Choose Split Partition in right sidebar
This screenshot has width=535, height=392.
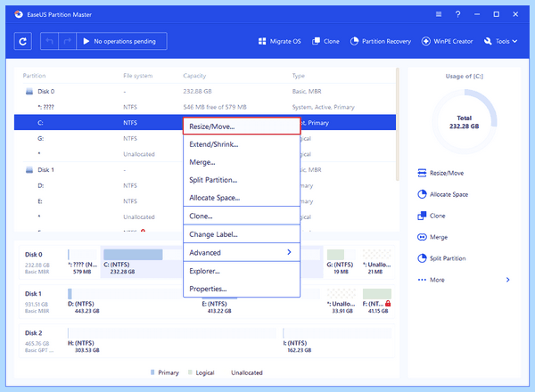tap(441, 258)
